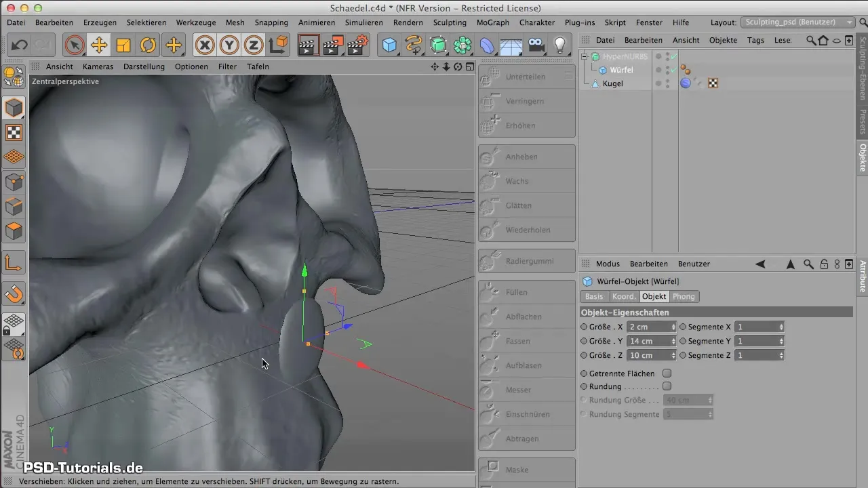Image resolution: width=868 pixels, height=488 pixels.
Task: Enable the snapping magnet icon
Action: tap(14, 294)
